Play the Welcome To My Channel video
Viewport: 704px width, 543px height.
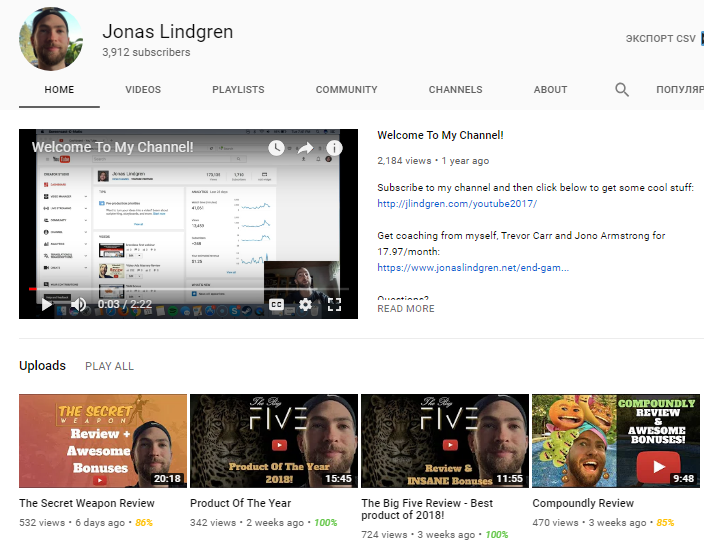[x=47, y=304]
